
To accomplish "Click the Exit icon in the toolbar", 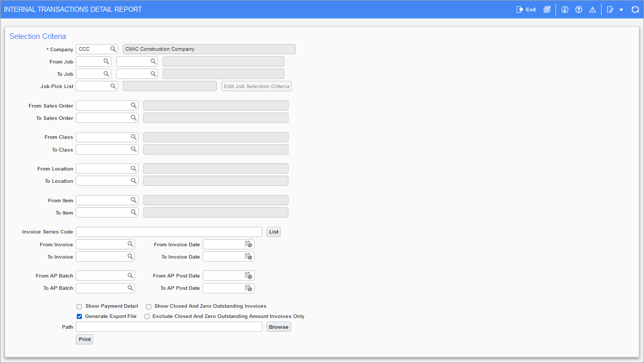I will [x=526, y=9].
